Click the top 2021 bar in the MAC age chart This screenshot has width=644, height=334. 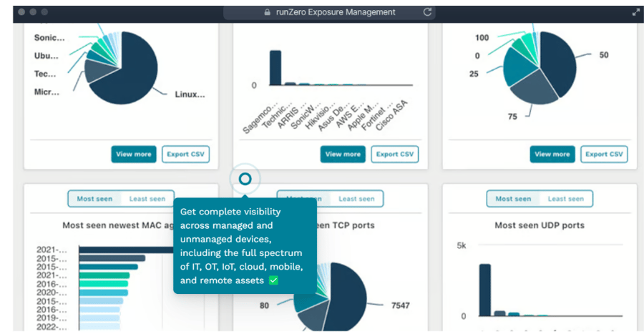(x=126, y=250)
